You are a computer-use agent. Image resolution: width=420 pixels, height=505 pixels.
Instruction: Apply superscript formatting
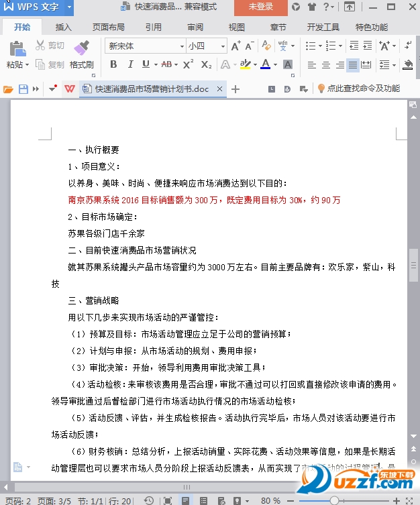[188, 64]
